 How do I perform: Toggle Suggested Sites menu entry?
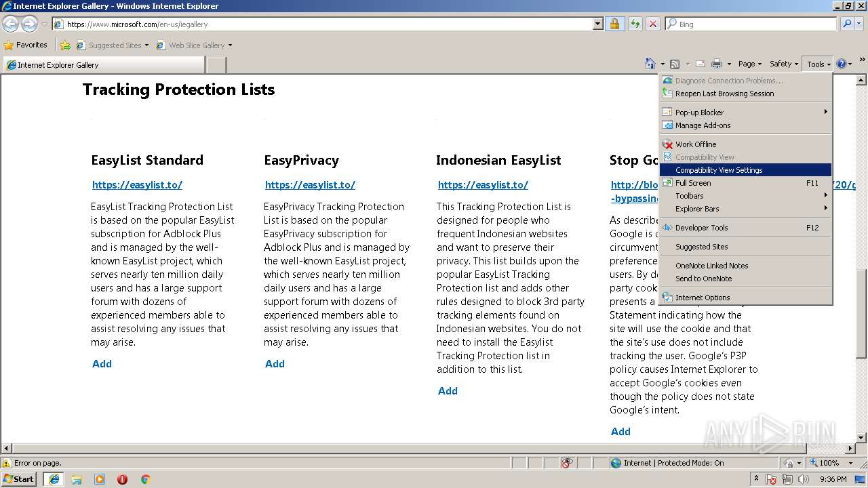click(745, 247)
